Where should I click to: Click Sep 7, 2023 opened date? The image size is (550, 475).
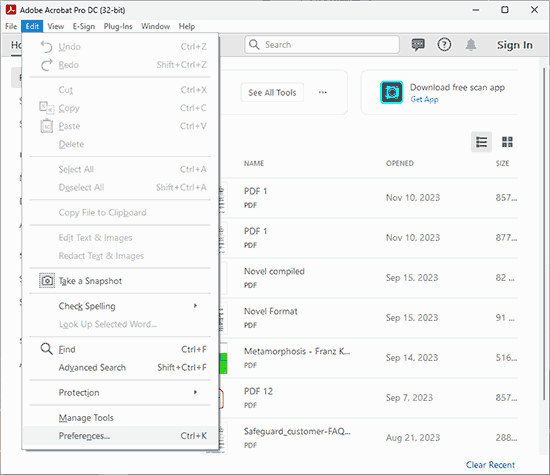[x=409, y=397]
